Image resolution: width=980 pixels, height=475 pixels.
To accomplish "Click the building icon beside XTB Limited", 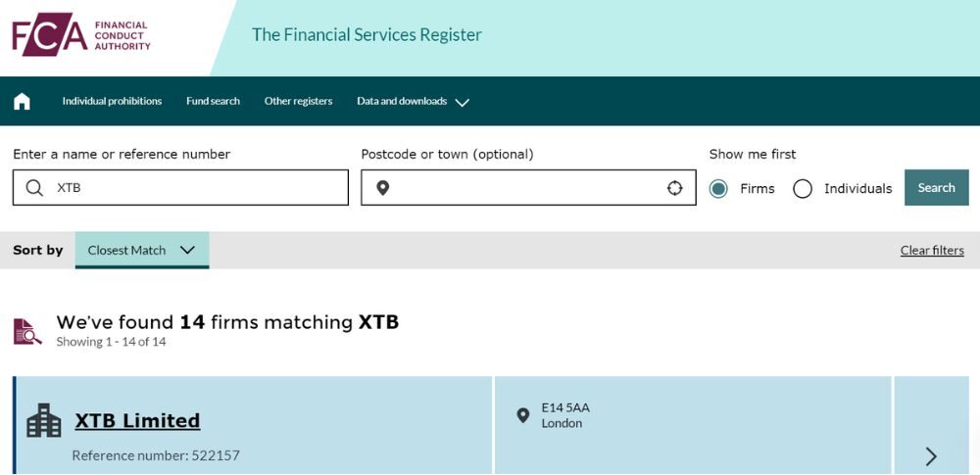I will point(43,421).
